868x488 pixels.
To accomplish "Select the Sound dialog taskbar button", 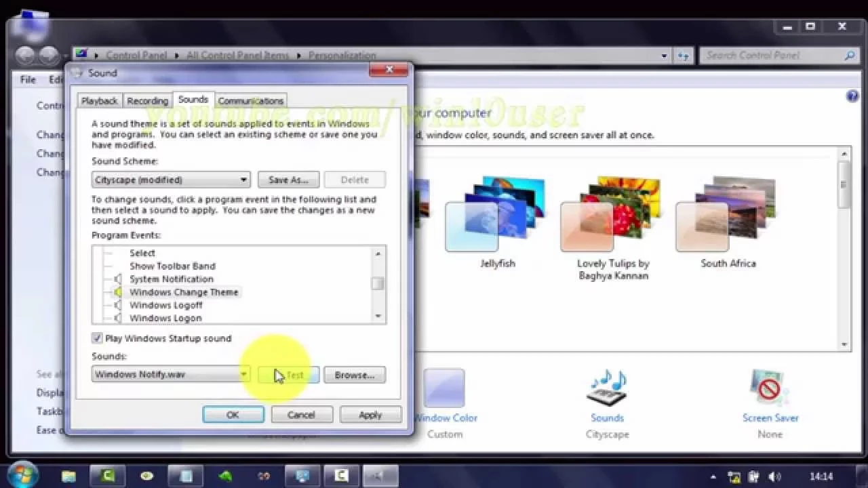I will tap(380, 476).
